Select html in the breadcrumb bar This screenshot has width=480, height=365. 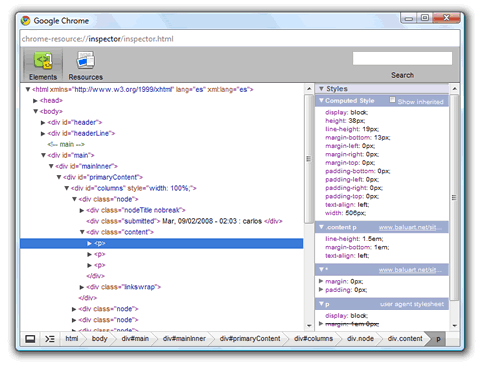tap(72, 338)
